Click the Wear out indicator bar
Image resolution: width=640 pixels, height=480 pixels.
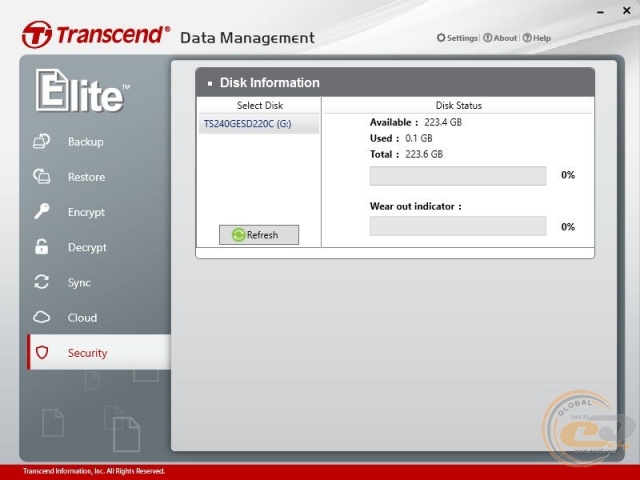pyautogui.click(x=458, y=226)
